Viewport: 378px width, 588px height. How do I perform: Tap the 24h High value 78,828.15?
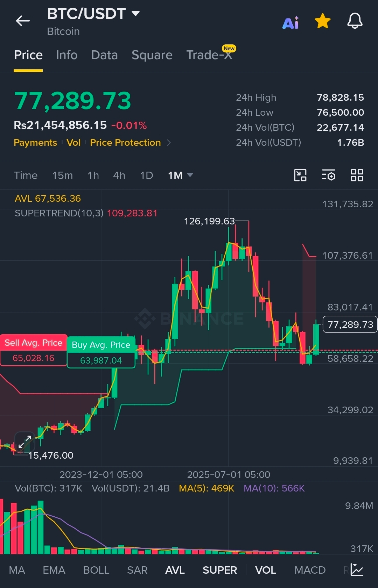(340, 98)
